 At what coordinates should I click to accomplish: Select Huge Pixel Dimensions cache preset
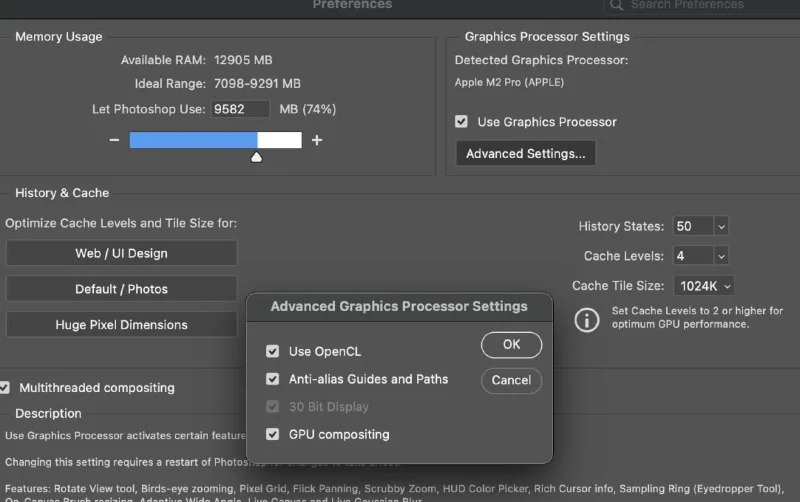coord(121,325)
